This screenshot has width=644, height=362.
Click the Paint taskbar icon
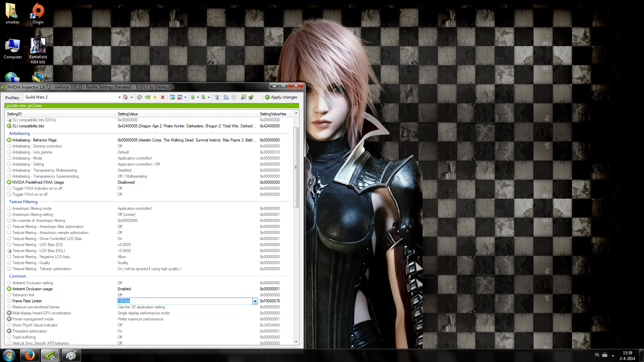point(71,355)
